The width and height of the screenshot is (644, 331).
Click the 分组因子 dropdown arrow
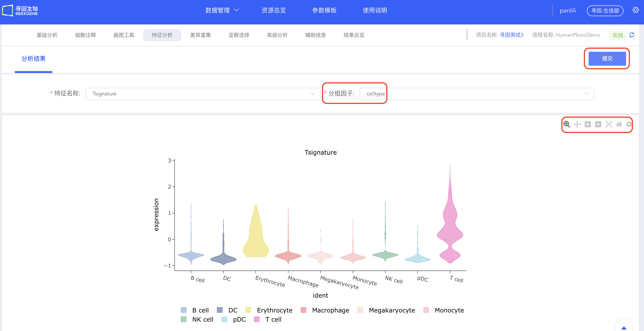tap(586, 94)
